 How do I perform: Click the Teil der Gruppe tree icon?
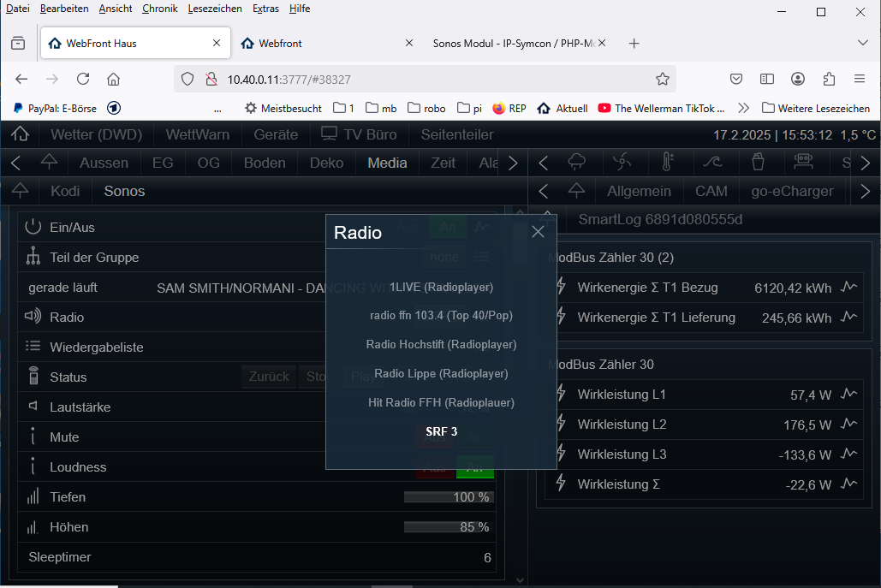click(x=33, y=257)
